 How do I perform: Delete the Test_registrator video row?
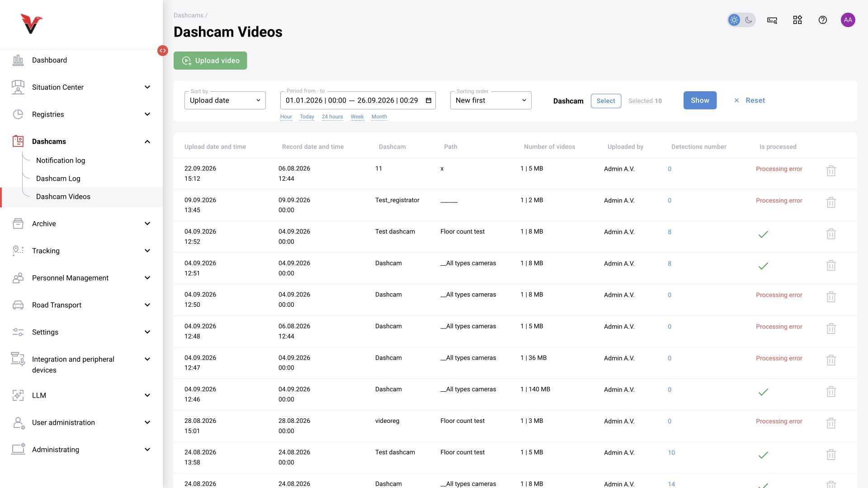coord(831,202)
